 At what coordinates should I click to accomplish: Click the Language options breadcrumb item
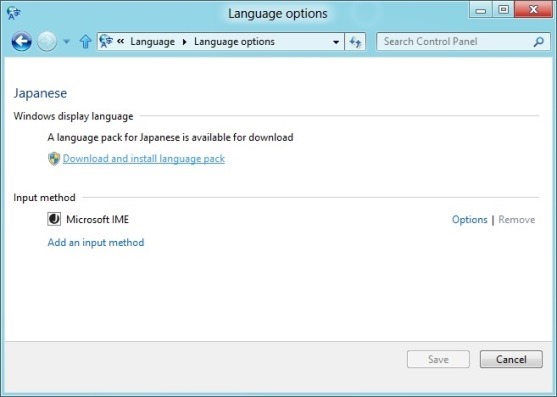234,42
